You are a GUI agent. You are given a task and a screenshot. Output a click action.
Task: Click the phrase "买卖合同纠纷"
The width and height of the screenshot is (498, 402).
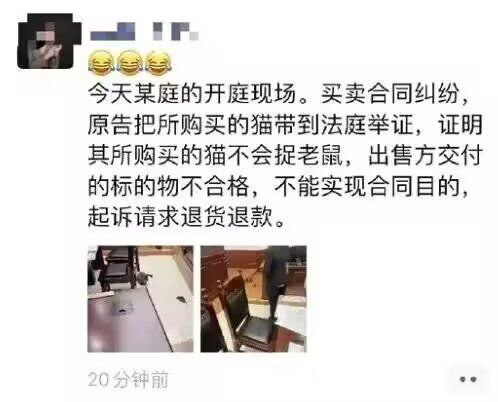(389, 94)
